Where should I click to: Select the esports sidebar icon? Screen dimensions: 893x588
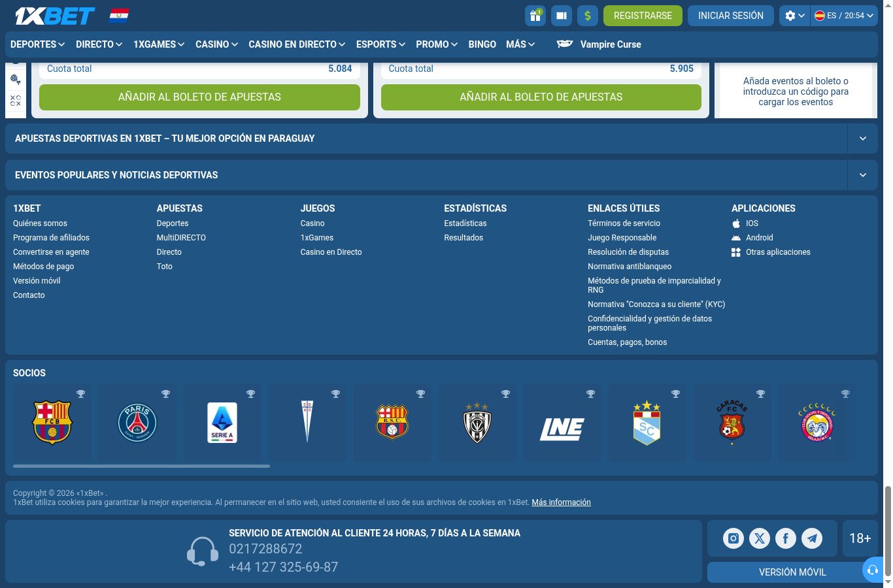click(16, 80)
